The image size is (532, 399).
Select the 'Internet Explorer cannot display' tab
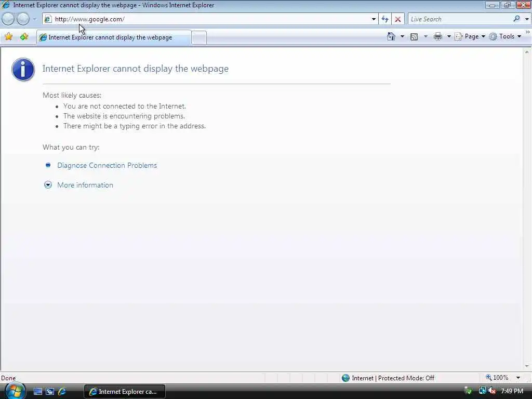click(x=114, y=37)
